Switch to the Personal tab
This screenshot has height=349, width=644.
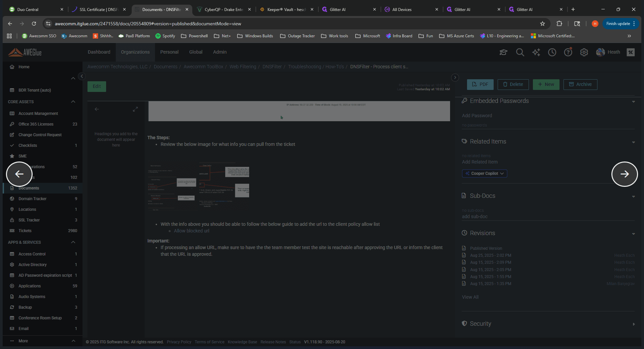[169, 52]
